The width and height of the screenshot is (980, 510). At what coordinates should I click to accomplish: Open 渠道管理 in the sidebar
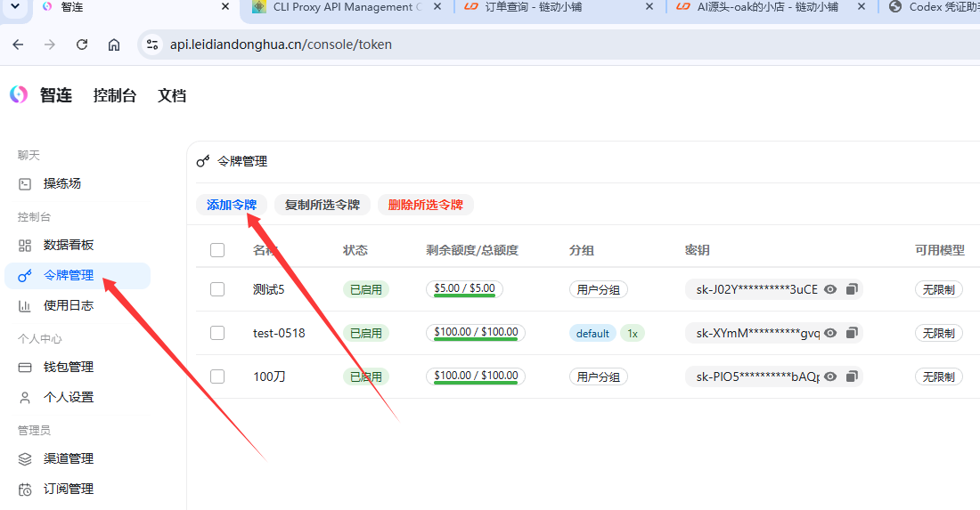pos(78,458)
